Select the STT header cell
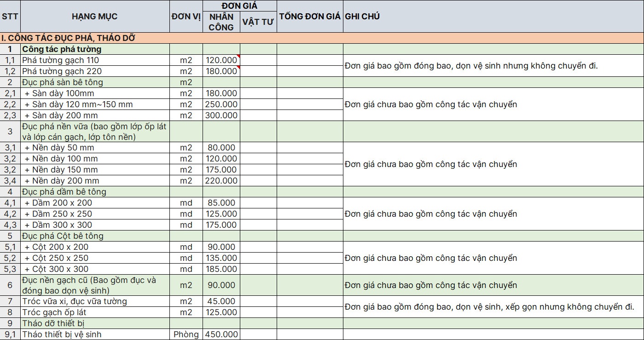 point(10,17)
